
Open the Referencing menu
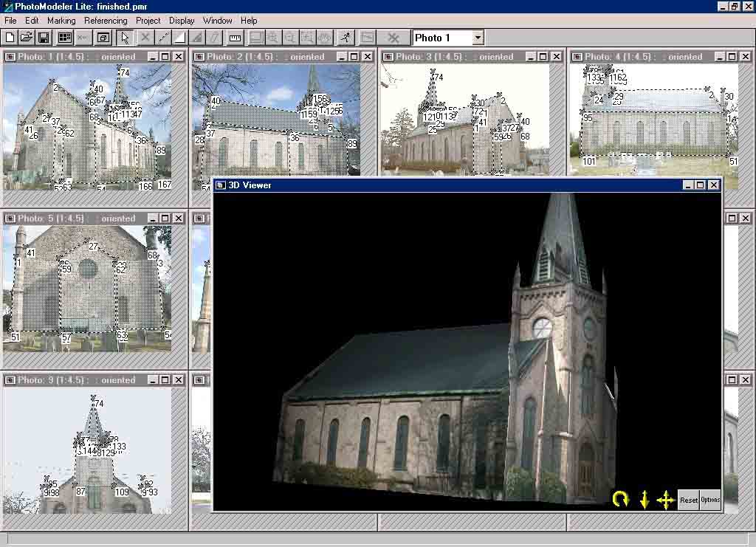click(106, 21)
